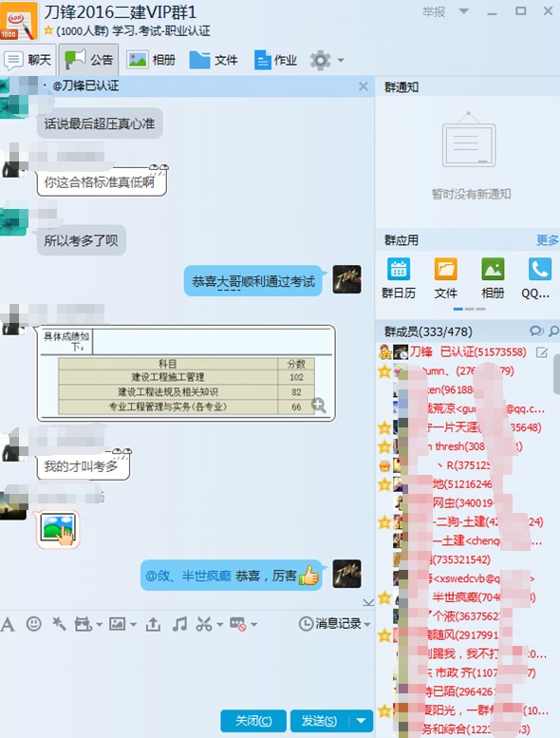Viewport: 560px width, 738px height.
Task: Click the upload file icon
Action: (x=153, y=624)
